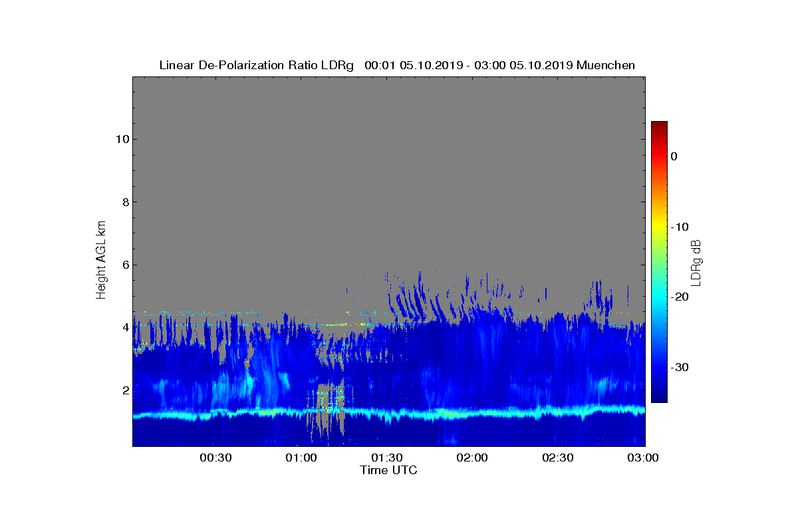798x532 pixels.
Task: Click the colorbar tick label '-30'
Action: pos(678,367)
